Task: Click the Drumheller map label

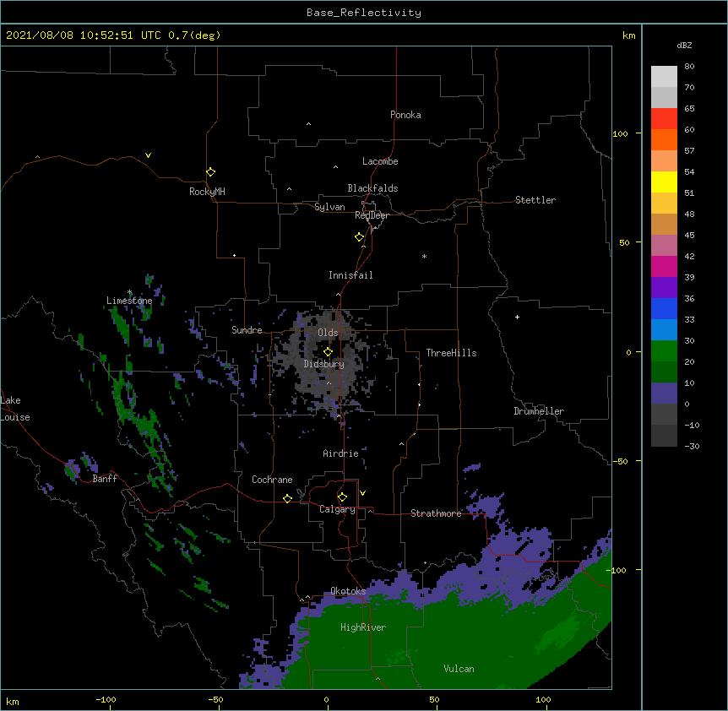Action: pyautogui.click(x=539, y=411)
